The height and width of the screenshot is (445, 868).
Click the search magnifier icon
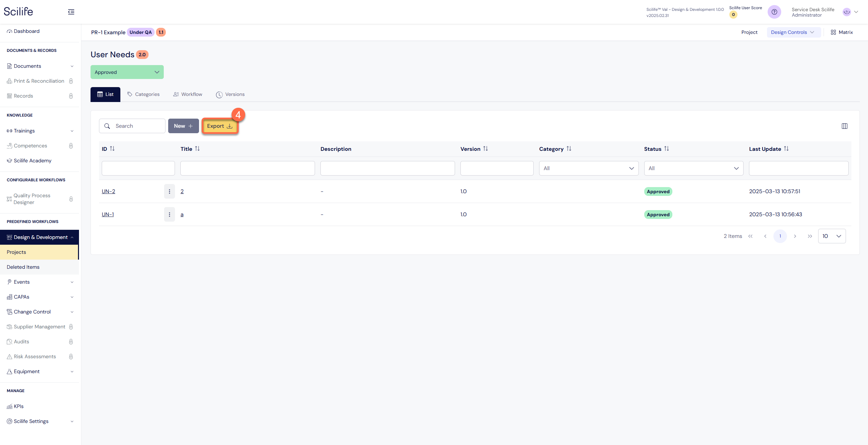[x=107, y=126]
